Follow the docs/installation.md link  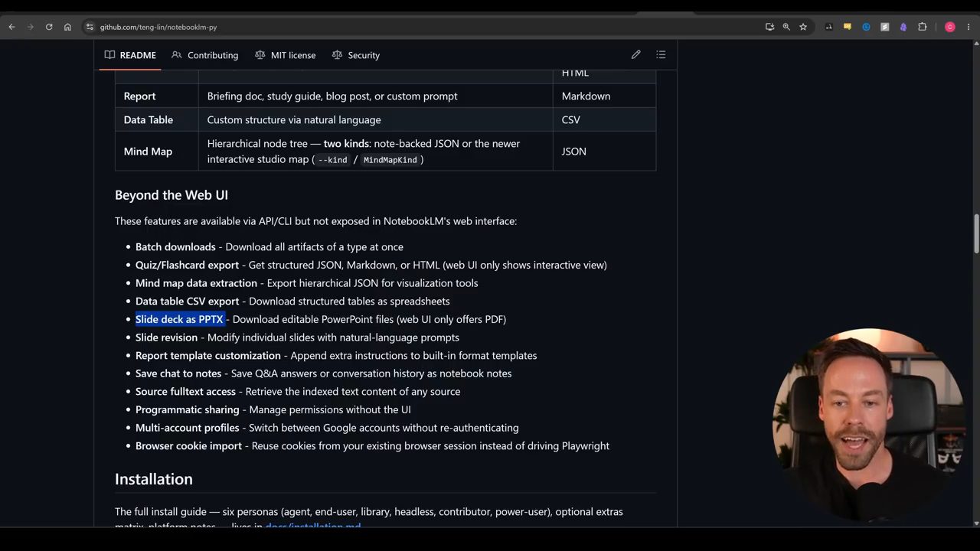point(312,527)
